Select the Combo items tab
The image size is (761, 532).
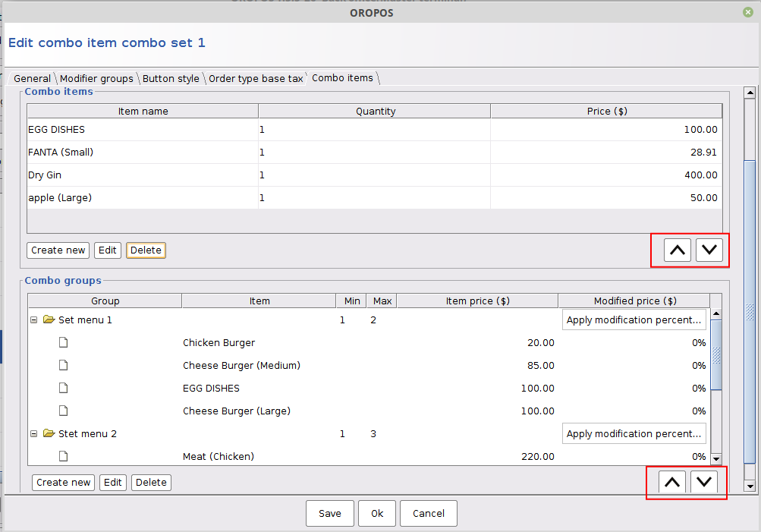point(343,77)
